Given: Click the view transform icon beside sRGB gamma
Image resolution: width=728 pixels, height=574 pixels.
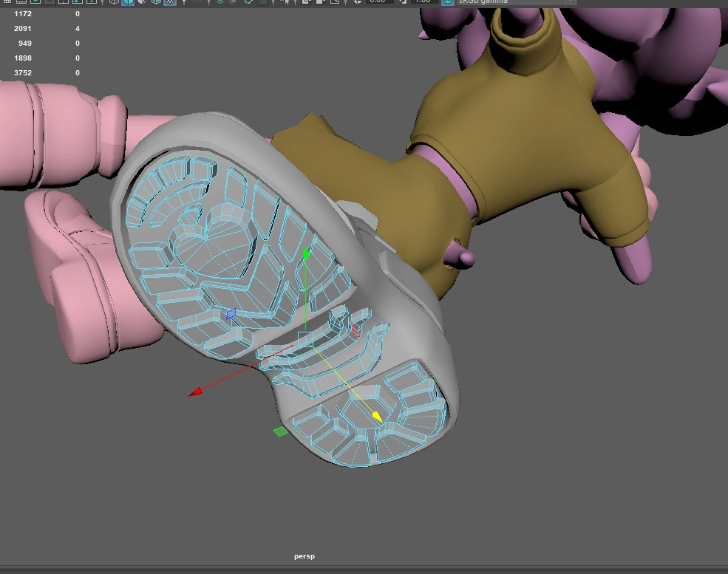Looking at the screenshot, I should click(x=448, y=2).
